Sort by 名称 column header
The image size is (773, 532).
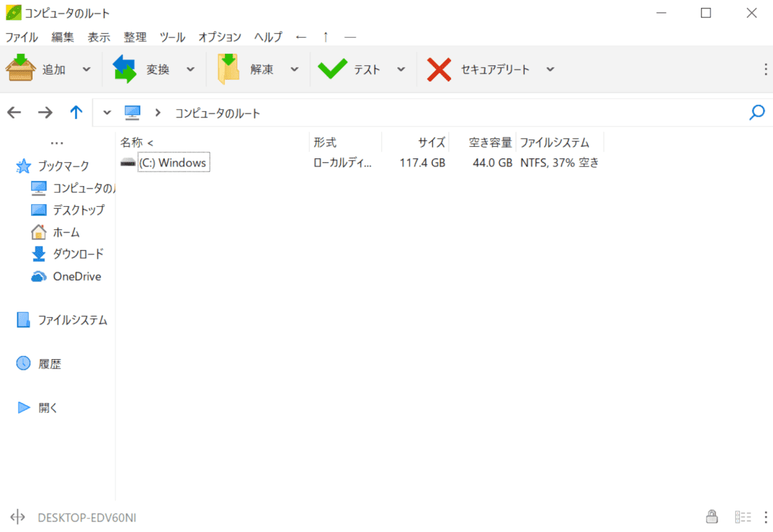212,143
